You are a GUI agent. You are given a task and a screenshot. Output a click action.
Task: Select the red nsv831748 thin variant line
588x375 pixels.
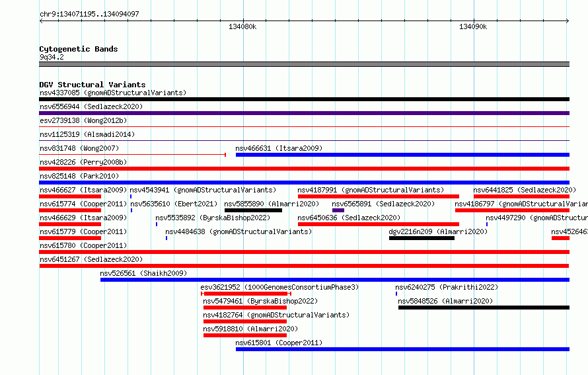point(132,155)
